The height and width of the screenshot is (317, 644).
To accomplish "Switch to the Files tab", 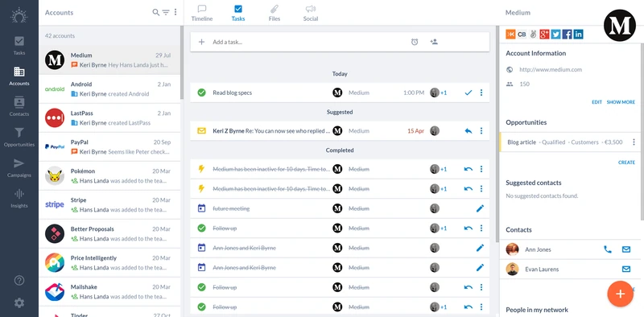I will (x=274, y=13).
